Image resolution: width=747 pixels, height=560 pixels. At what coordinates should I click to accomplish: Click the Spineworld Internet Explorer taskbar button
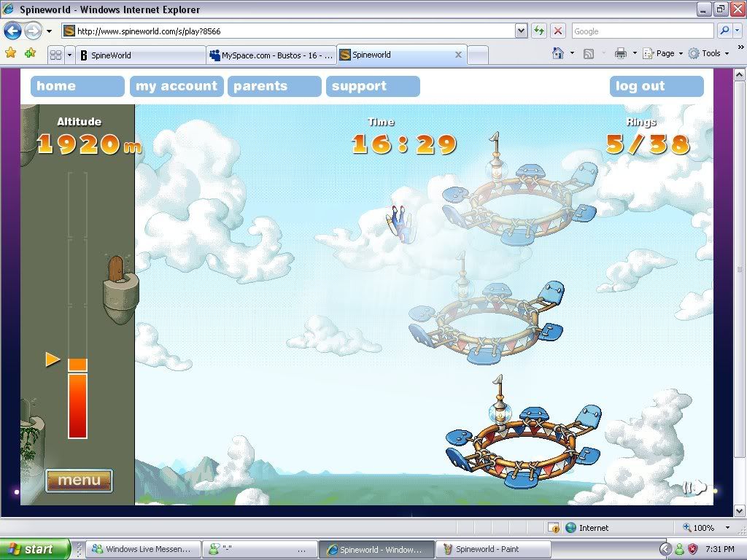[x=376, y=549]
